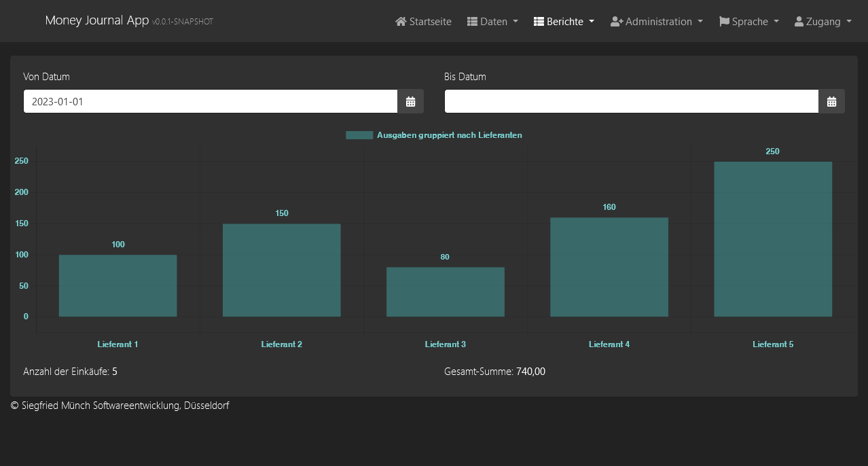Click the flag icon beside Sprache

[724, 22]
